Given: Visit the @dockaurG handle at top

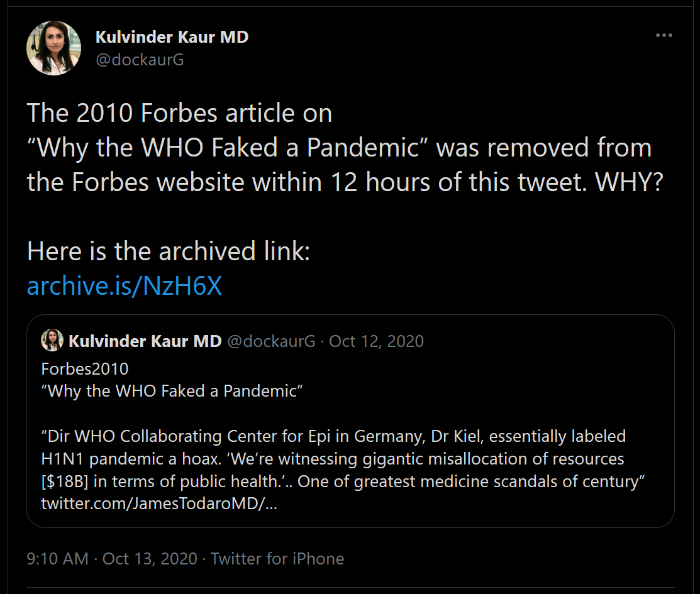Looking at the screenshot, I should [x=140, y=59].
